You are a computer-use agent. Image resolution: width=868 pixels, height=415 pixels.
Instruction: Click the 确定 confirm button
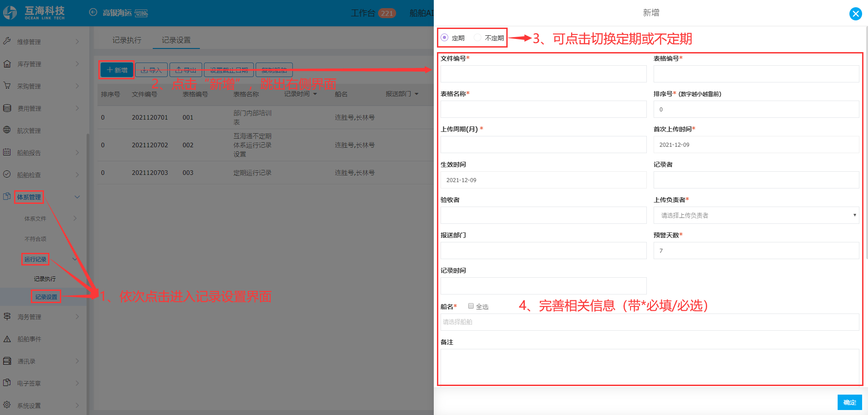(850, 402)
